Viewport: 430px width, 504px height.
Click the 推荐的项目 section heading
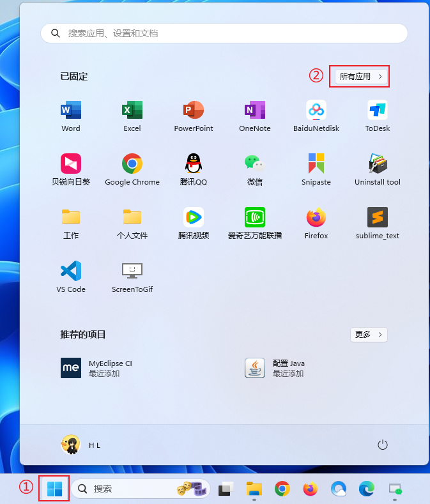point(82,335)
